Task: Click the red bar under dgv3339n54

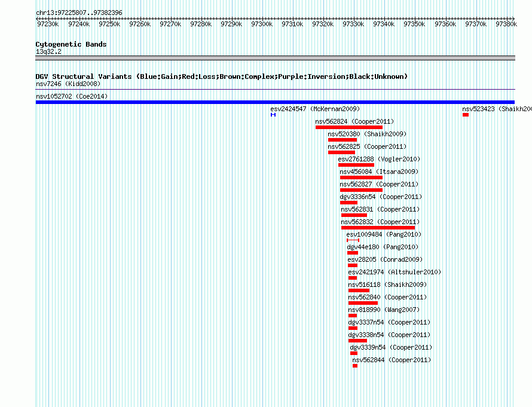Action: tap(354, 353)
